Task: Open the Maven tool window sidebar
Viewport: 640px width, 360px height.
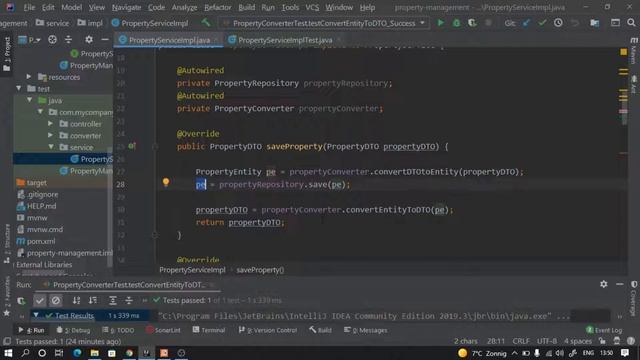Action: click(x=633, y=51)
